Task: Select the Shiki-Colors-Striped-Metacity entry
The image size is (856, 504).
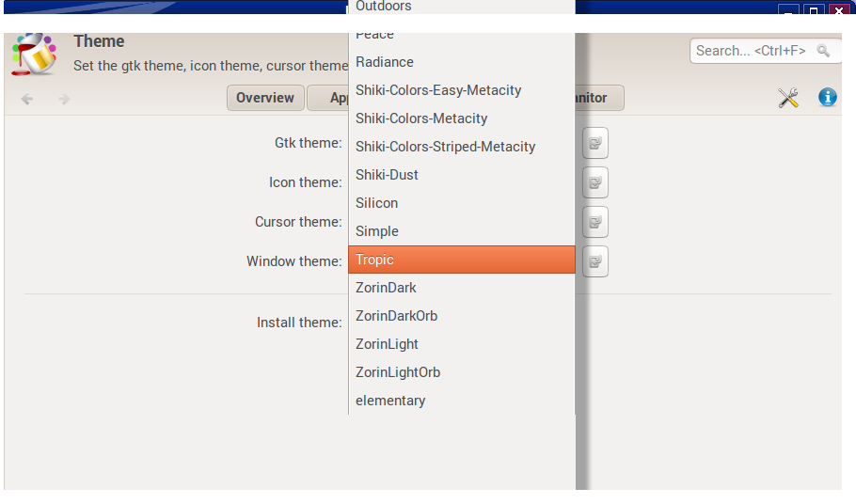Action: [461, 147]
